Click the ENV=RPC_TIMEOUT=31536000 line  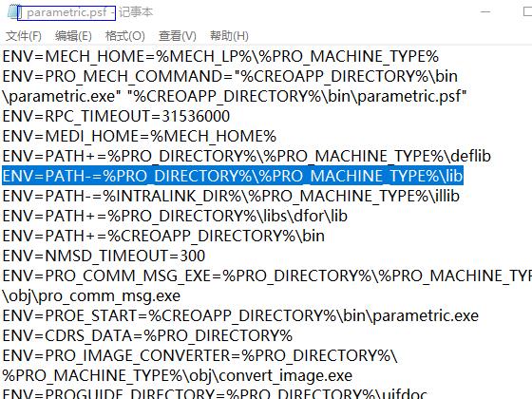[x=116, y=116]
